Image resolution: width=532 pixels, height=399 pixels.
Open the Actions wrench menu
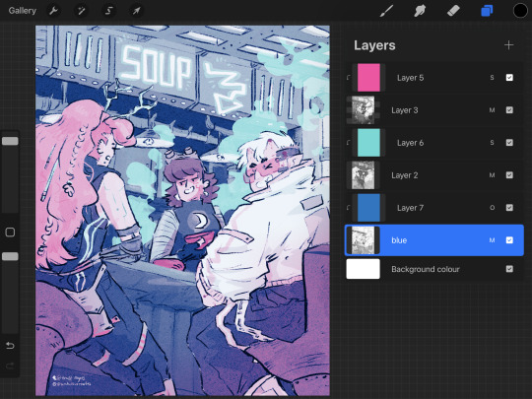[x=53, y=11]
